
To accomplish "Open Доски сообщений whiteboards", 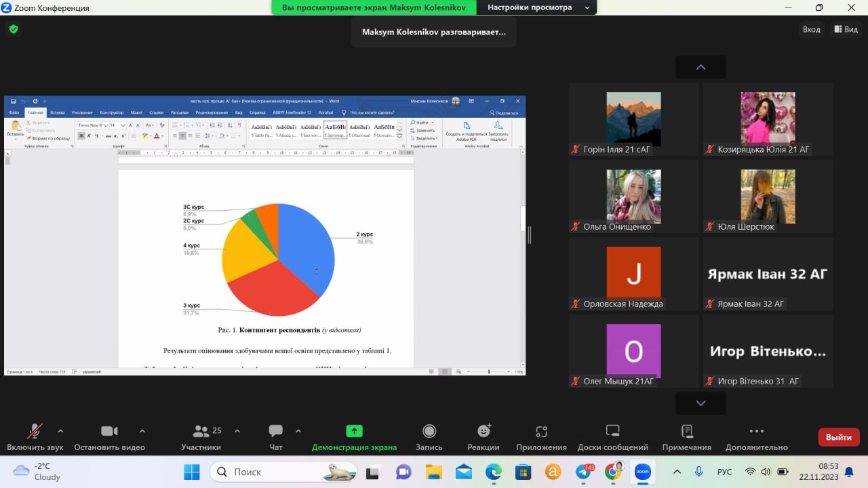I will point(612,437).
